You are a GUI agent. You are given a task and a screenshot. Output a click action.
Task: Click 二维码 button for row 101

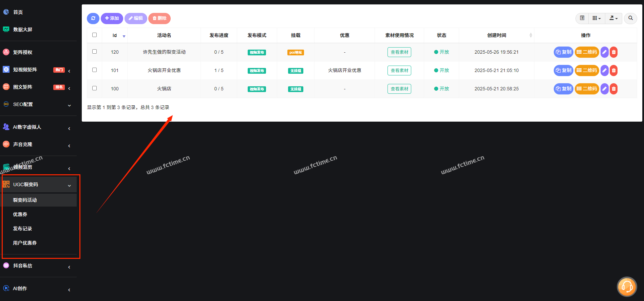[x=587, y=71]
